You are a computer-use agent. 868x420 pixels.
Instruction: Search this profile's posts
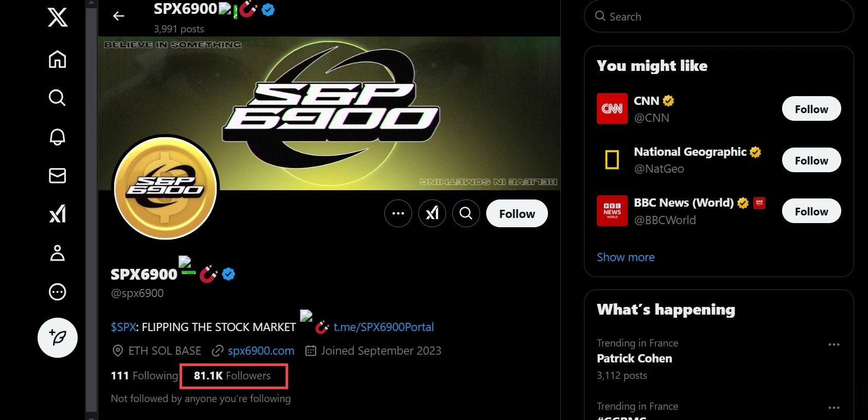[x=466, y=213]
